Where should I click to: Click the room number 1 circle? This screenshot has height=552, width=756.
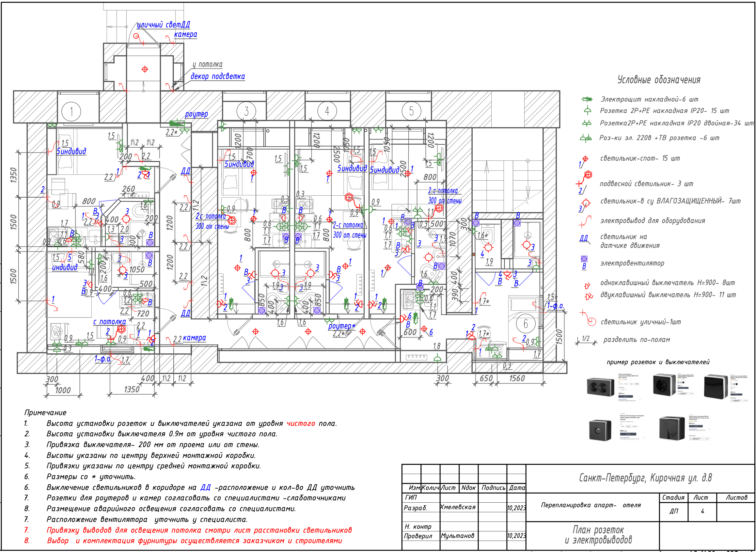pyautogui.click(x=71, y=112)
